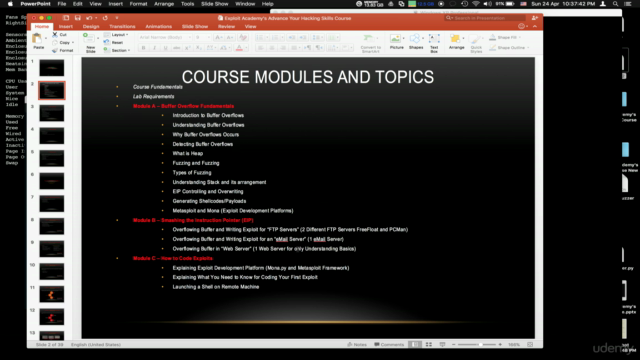The width and height of the screenshot is (640, 360).
Task: Open the Section dropdown
Action: point(117,50)
